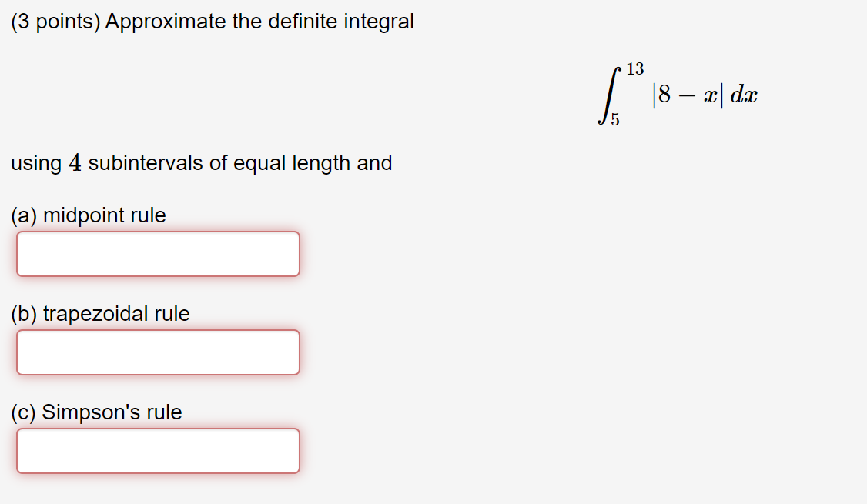Screen dimensions: 867x504
Task: Click inside the first red-bordered answer field
Action: 158,253
